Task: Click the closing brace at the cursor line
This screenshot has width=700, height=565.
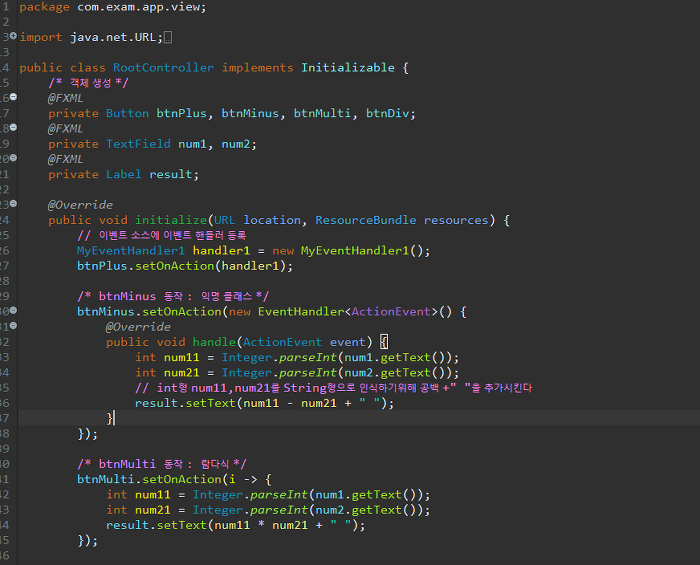Action: pyautogui.click(x=110, y=418)
